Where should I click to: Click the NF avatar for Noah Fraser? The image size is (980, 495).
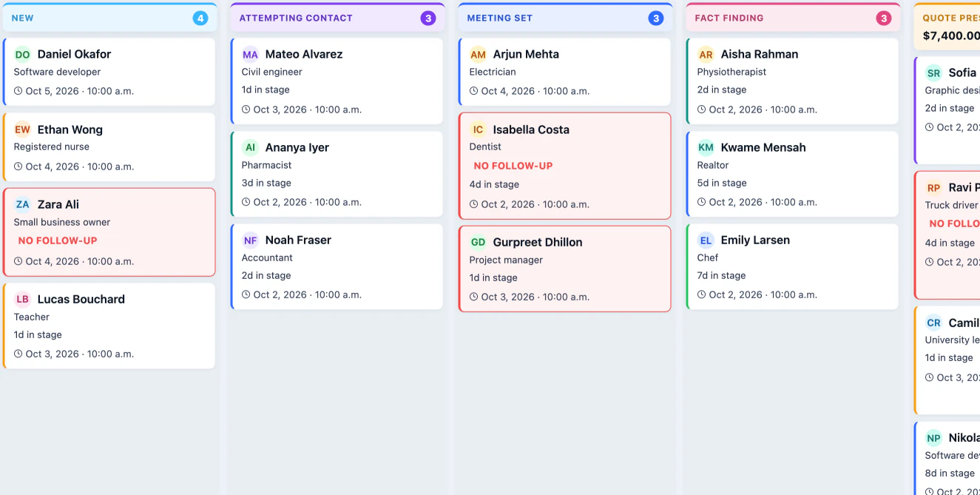pyautogui.click(x=251, y=240)
